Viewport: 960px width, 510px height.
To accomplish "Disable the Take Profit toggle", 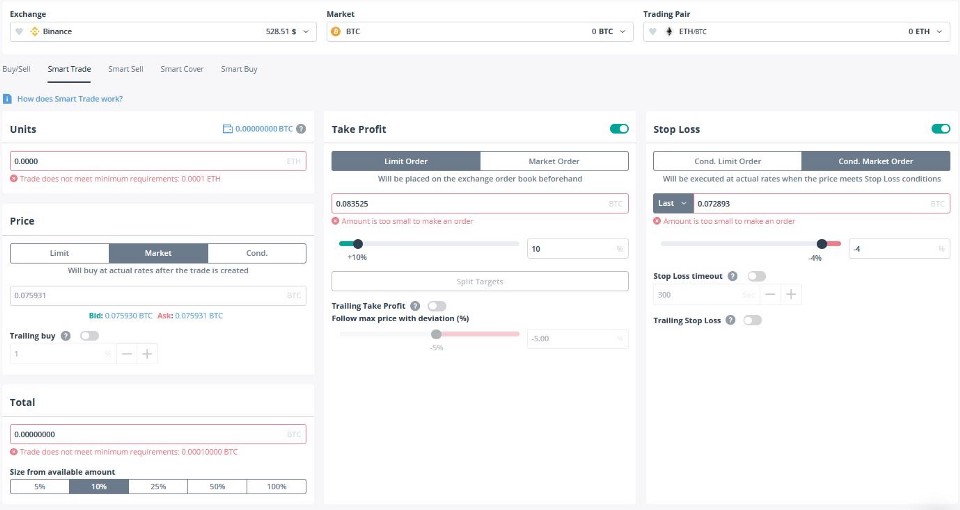I will [619, 129].
